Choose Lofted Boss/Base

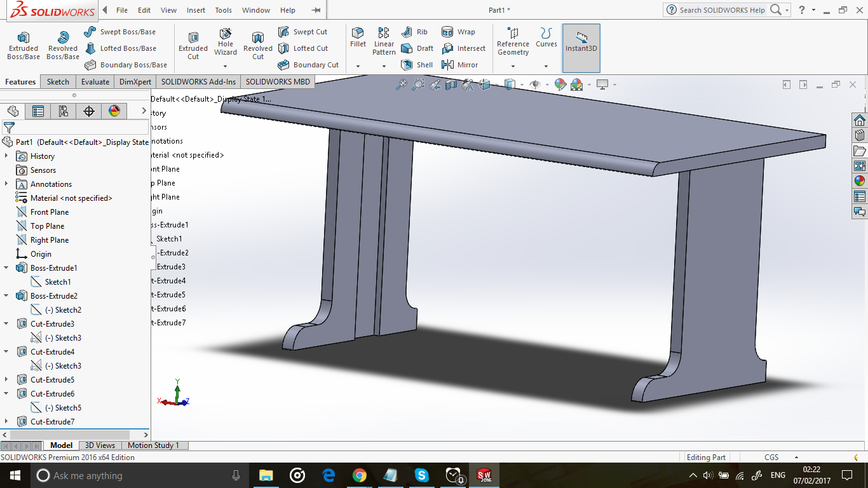point(119,48)
